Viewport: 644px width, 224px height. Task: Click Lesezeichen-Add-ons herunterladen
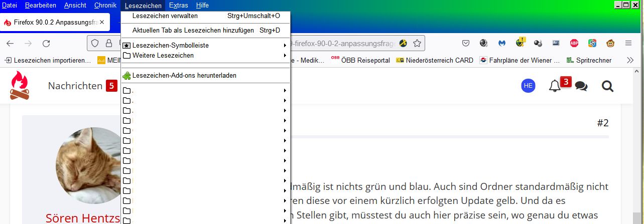tap(206, 76)
